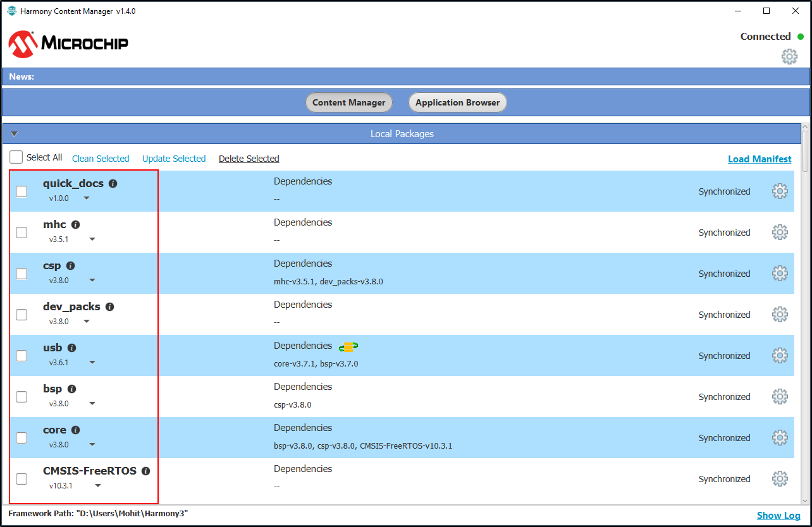Click the usb dependencies sync warning icon

click(348, 346)
